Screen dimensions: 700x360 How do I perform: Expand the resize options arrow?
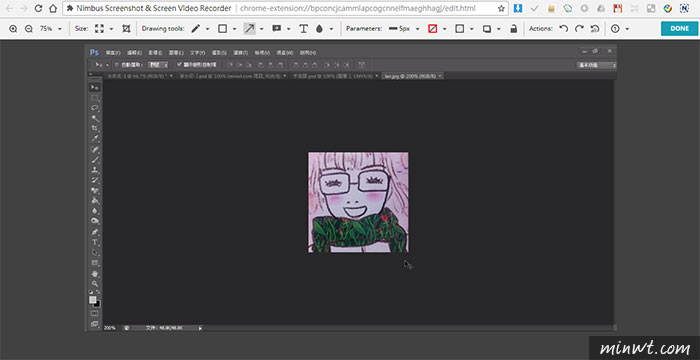click(x=112, y=29)
